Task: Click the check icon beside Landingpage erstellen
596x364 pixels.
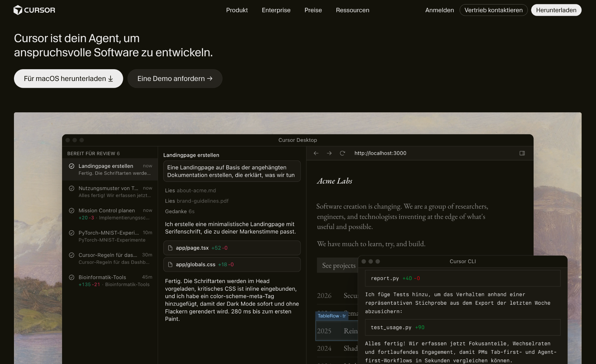Action: pyautogui.click(x=72, y=166)
